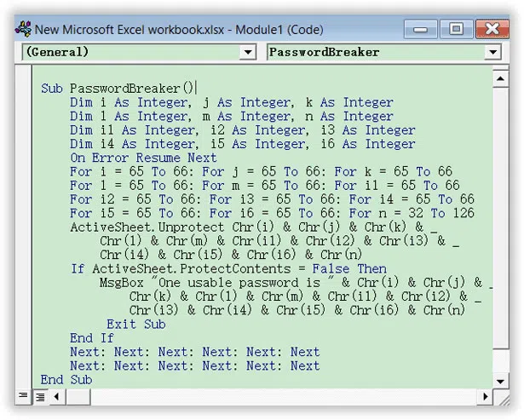Open the PasswordBreaker procedure dropdown arrow
524x420 pixels.
(x=492, y=52)
